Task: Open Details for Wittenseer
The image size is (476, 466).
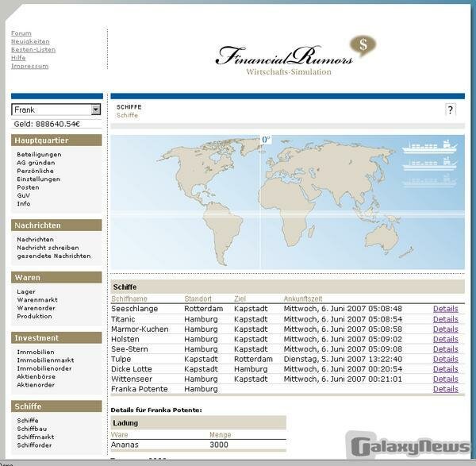Action: tap(445, 379)
